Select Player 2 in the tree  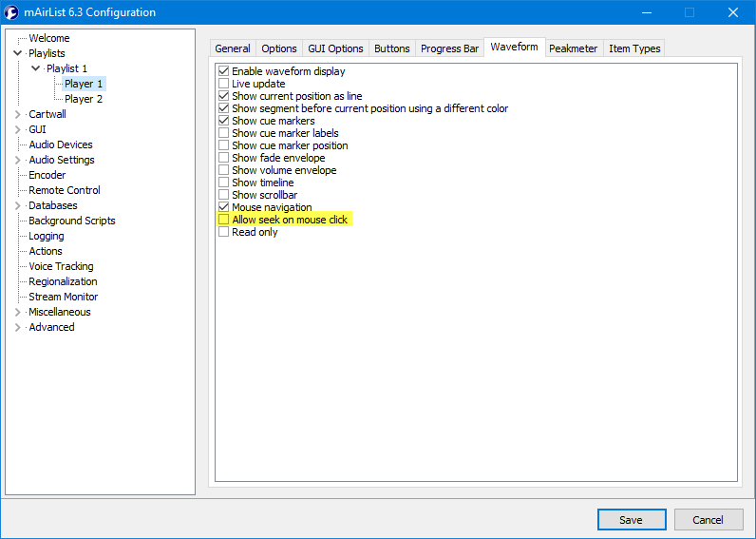(x=84, y=99)
